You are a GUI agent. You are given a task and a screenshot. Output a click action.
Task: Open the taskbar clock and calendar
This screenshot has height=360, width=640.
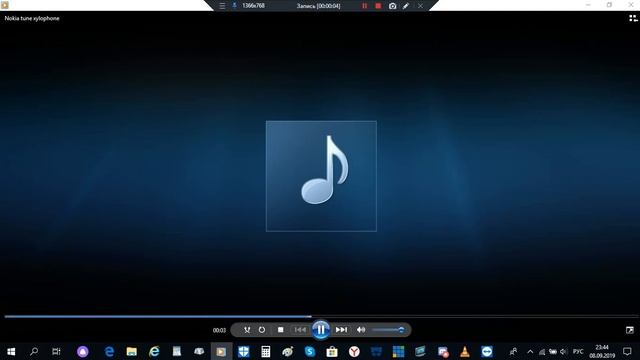tap(602, 351)
